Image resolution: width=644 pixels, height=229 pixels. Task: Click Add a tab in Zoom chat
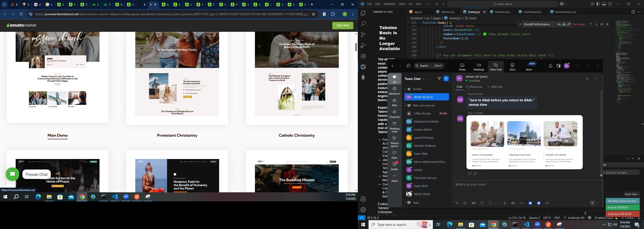[495, 87]
